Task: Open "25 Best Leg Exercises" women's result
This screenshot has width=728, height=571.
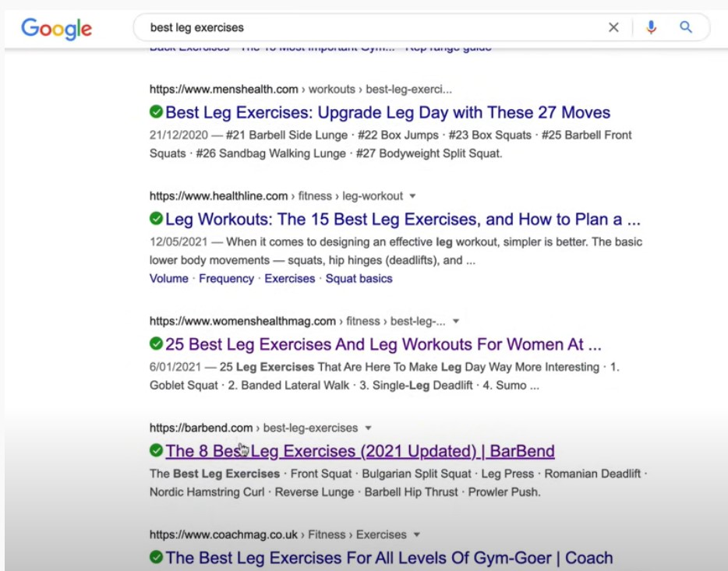Action: tap(383, 344)
